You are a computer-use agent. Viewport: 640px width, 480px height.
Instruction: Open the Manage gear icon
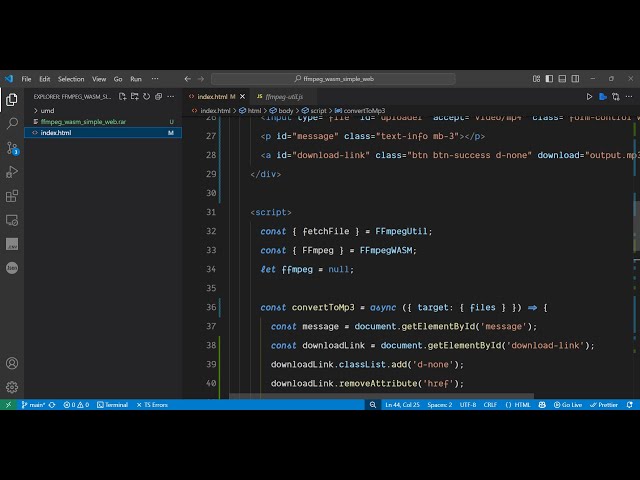point(12,387)
